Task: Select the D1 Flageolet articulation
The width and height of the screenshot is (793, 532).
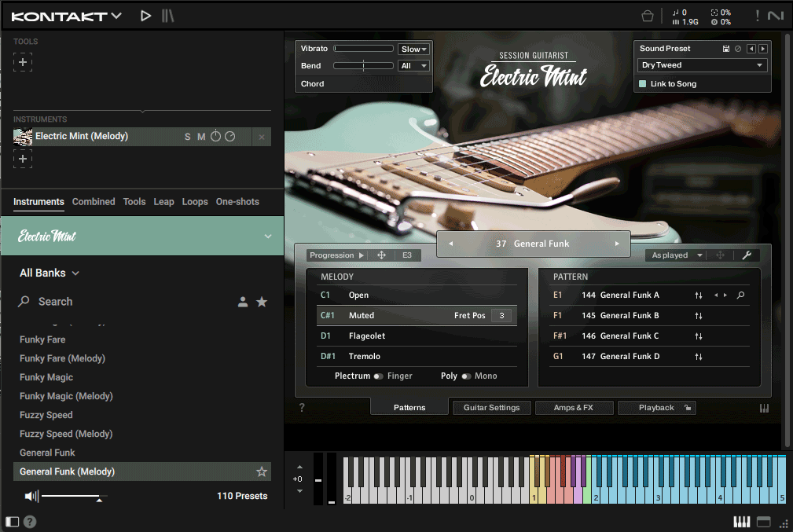Action: [x=417, y=336]
